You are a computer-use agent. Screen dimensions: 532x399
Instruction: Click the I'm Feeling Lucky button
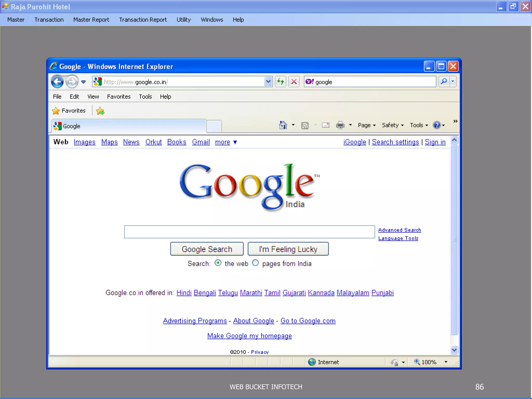[288, 249]
